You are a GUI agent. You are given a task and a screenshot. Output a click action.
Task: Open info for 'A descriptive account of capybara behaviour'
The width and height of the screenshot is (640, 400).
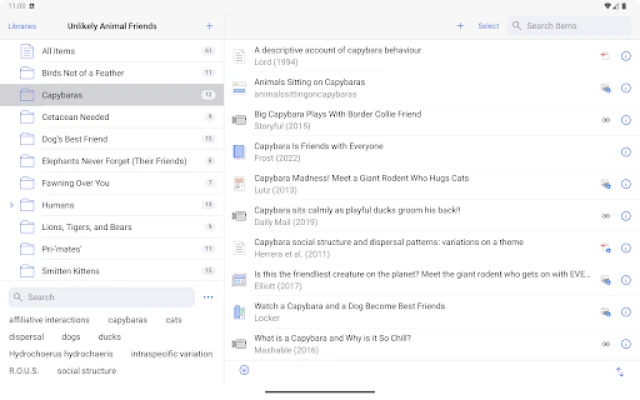pyautogui.click(x=626, y=56)
